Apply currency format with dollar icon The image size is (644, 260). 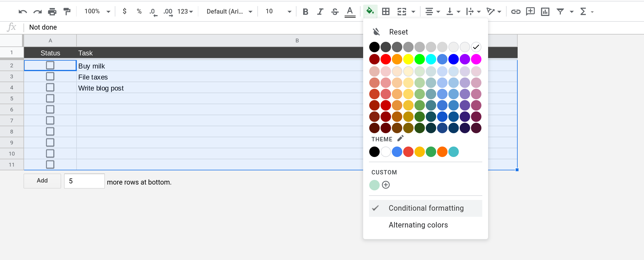125,11
